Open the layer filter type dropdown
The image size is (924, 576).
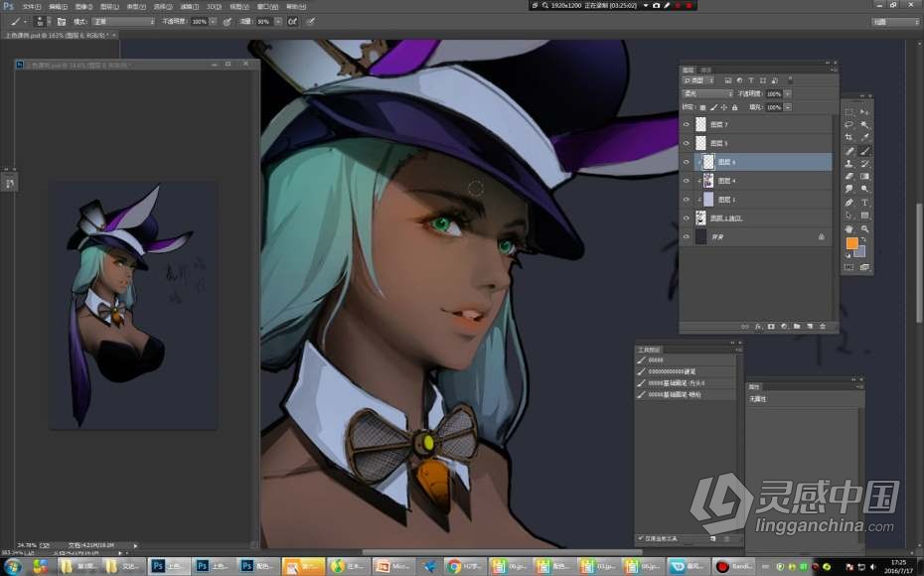pyautogui.click(x=698, y=80)
